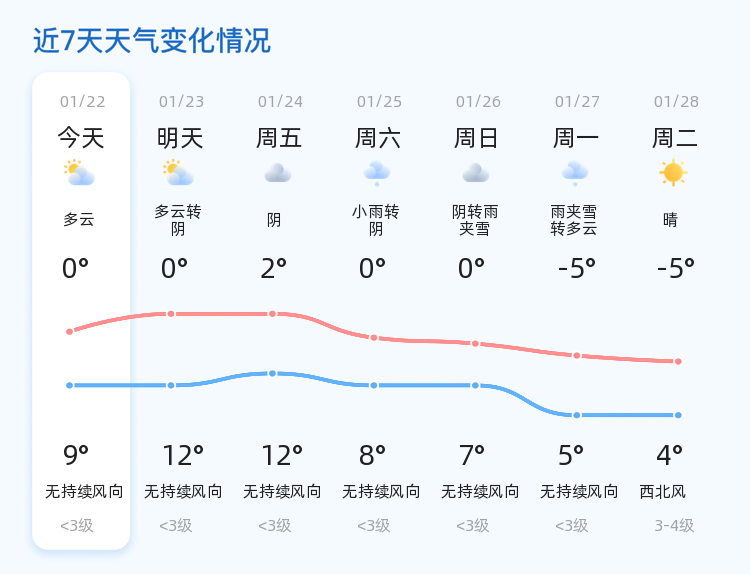Click the 01/27 date label
Screen dimensions: 750x574
tap(577, 101)
